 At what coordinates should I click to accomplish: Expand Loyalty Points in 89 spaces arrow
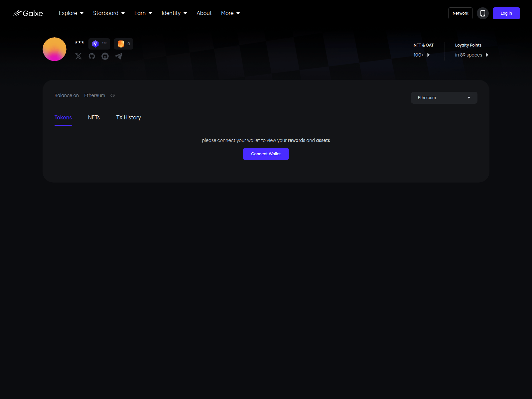[x=487, y=55]
